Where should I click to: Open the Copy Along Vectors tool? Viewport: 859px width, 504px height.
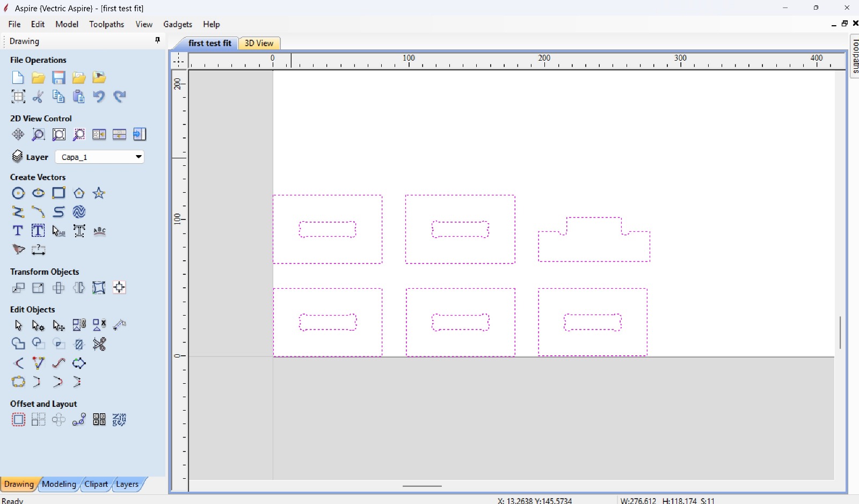(79, 420)
